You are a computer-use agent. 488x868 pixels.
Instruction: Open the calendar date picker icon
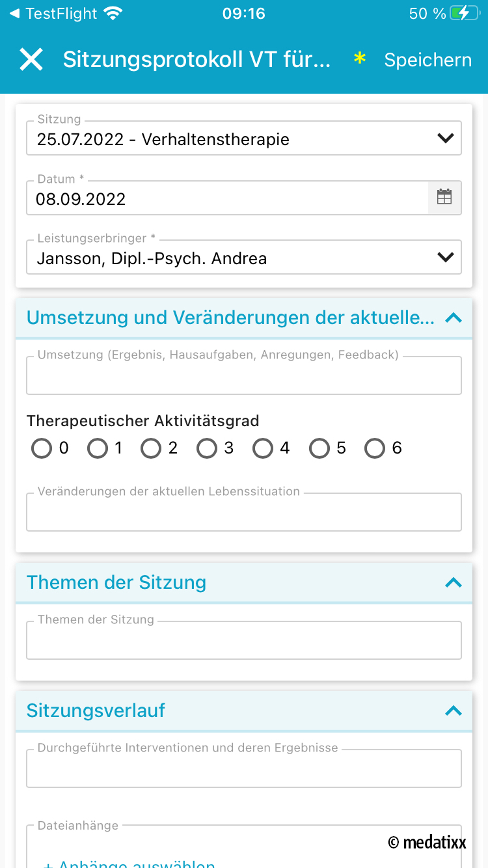tap(444, 198)
